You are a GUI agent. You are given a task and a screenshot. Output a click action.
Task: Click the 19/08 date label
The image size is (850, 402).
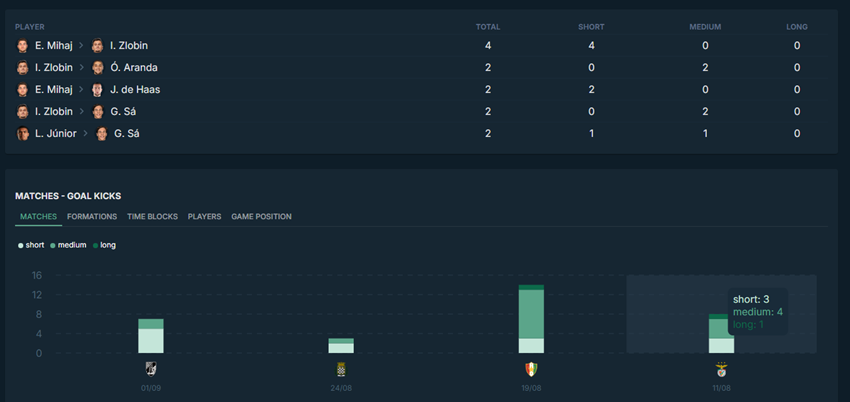pos(531,388)
